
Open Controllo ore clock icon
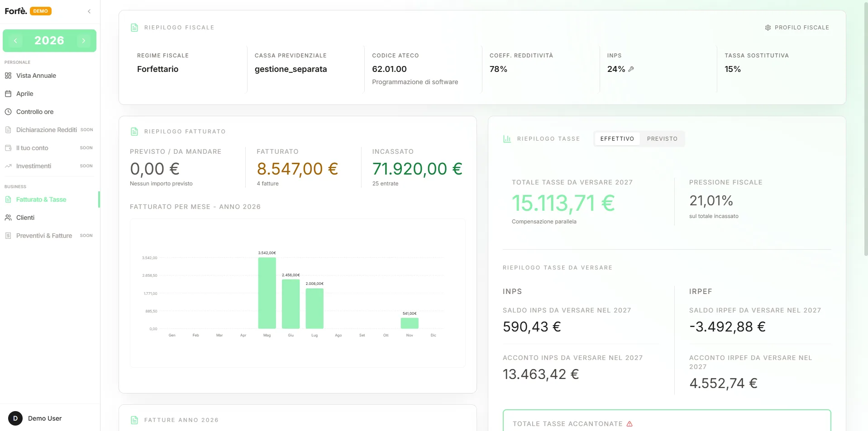(8, 112)
